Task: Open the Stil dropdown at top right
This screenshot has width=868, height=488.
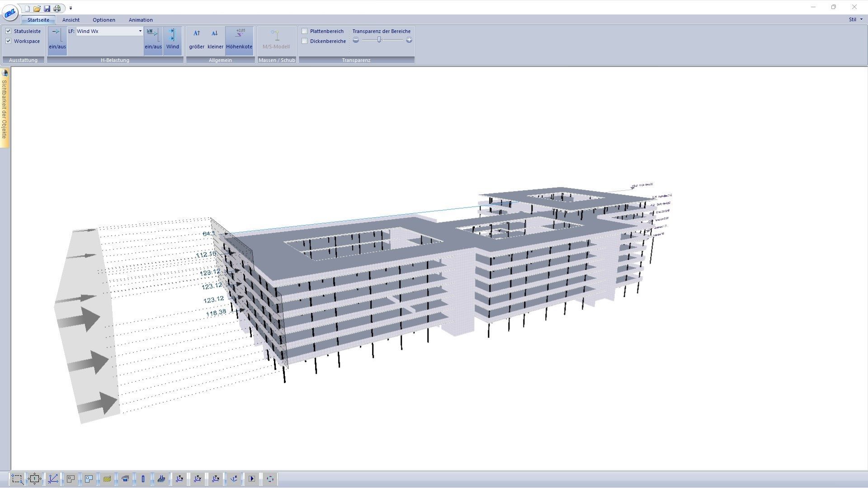Action: pos(854,19)
